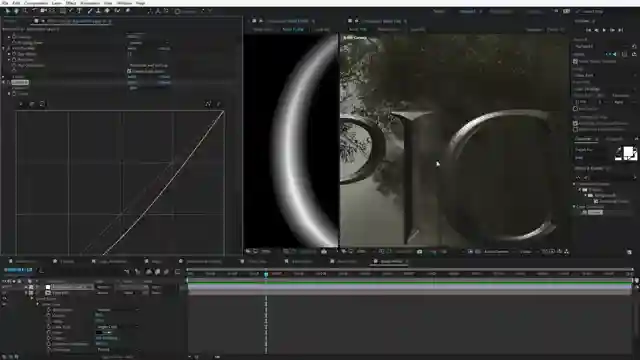The height and width of the screenshot is (360, 640).
Task: Click the Search Help field
Action: [592, 11]
